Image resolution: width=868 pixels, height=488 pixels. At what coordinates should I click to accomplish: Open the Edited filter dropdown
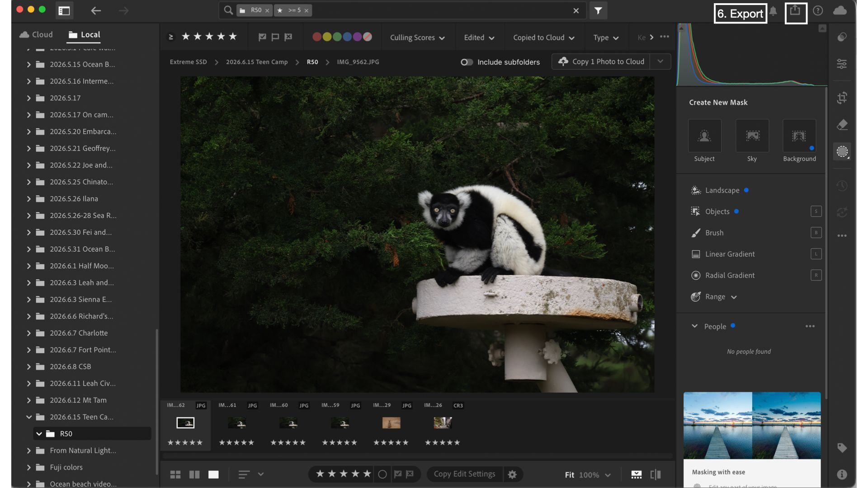click(x=479, y=38)
